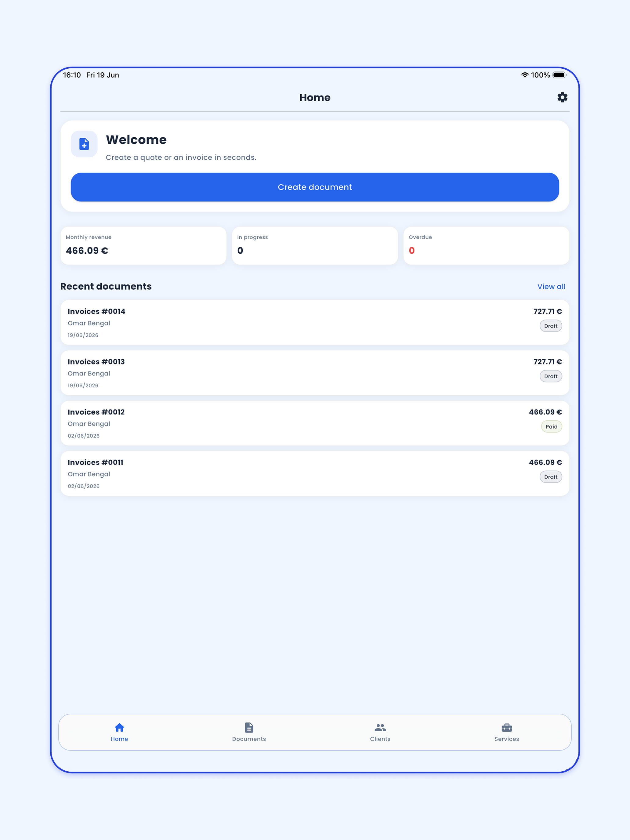Image resolution: width=630 pixels, height=840 pixels.
Task: Click the 19/06/2026 date on Invoices #0013
Action: [83, 386]
